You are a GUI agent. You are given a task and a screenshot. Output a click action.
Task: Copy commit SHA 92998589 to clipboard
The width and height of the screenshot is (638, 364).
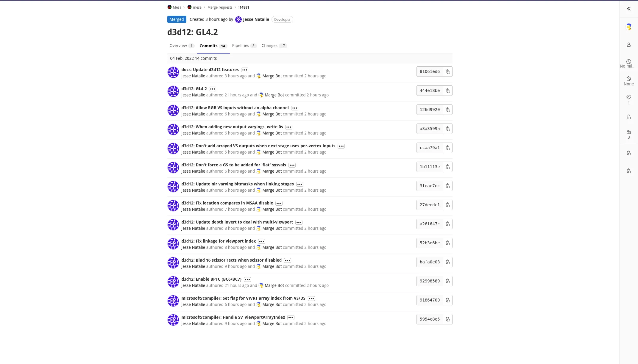coord(447,281)
